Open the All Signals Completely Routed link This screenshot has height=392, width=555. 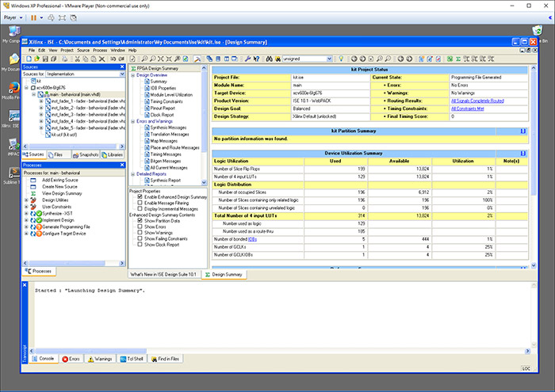477,101
